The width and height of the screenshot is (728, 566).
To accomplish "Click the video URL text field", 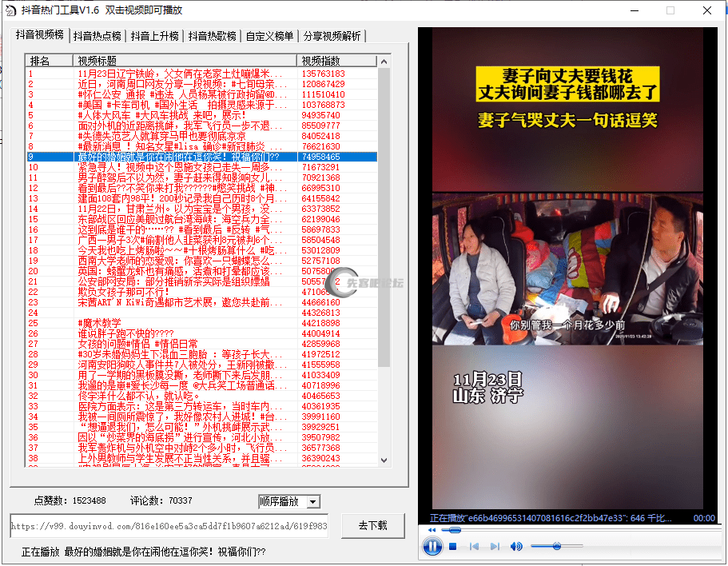I will 169,527.
